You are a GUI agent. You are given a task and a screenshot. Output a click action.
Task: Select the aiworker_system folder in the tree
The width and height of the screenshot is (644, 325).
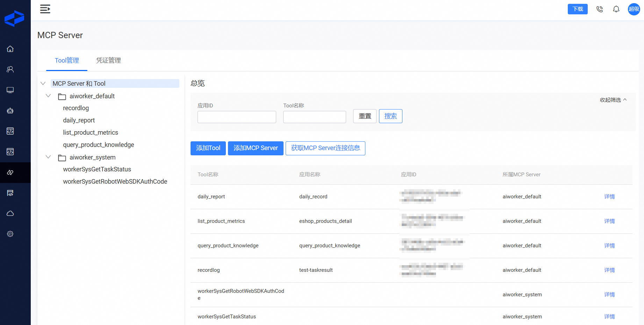[x=92, y=157]
